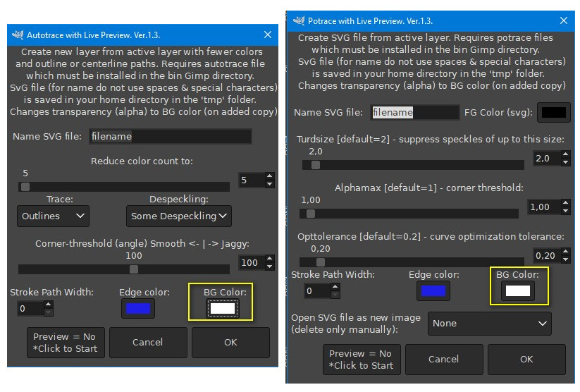Click Turdsize value field 2,0
The height and width of the screenshot is (392, 580).
pyautogui.click(x=547, y=159)
